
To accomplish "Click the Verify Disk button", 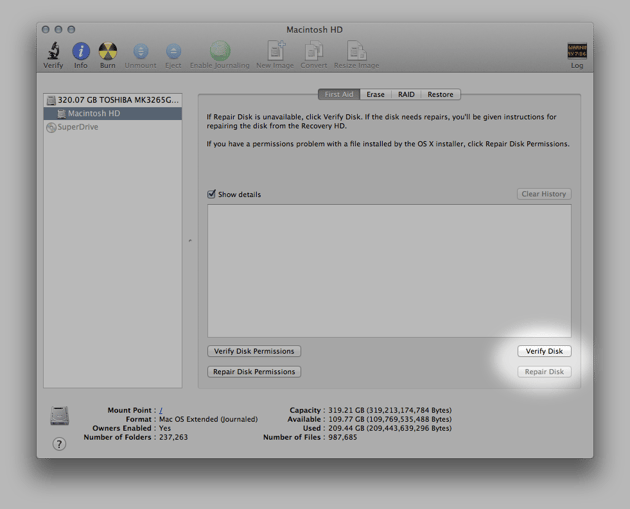I will point(544,351).
